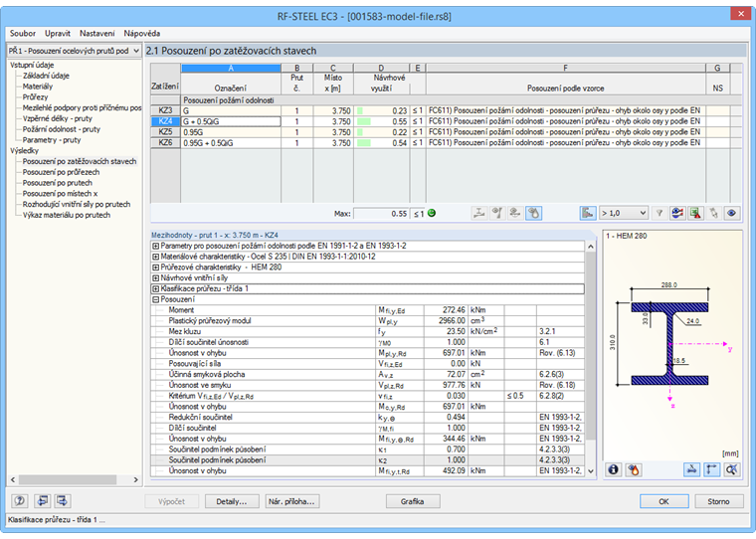The image size is (756, 539).
Task: Select 'Materiály' in the navigator tree
Action: 38,87
